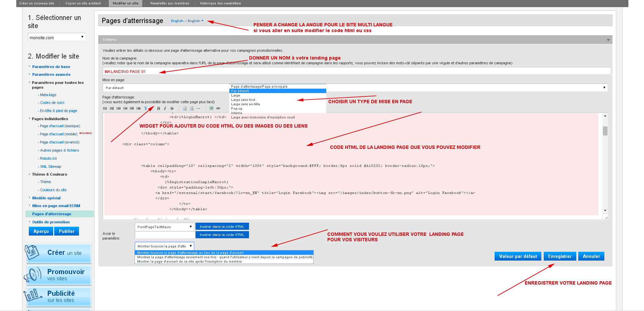Viewport: 644px width, 311px height.
Task: Toggle italic formatting in the editor
Action: coord(165,108)
